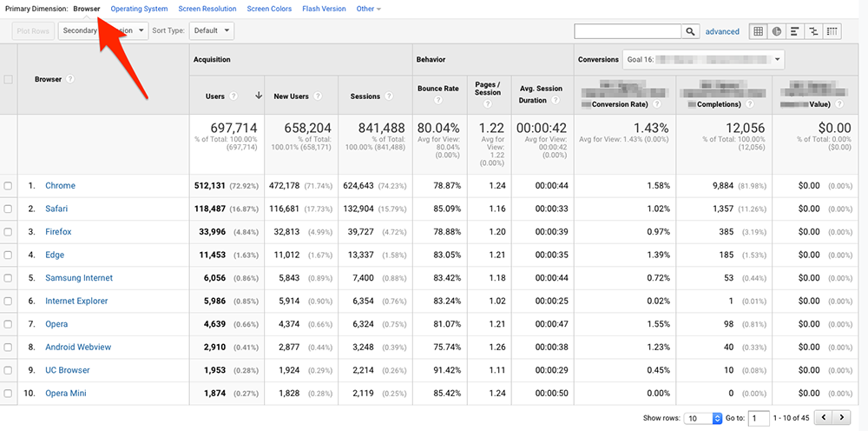Switch to the performance bar view
The width and height of the screenshot is (868, 431).
[795, 31]
